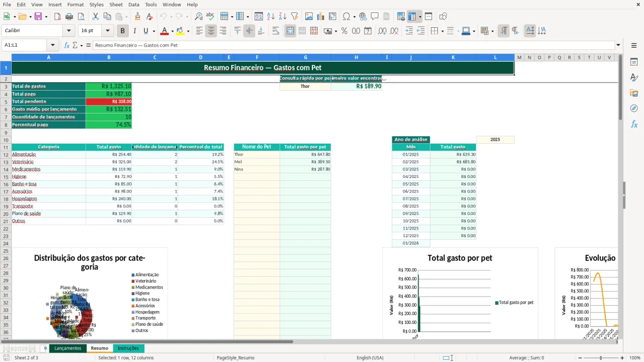Open Print Preview from toolbar
This screenshot has width=644, height=362.
point(80,17)
